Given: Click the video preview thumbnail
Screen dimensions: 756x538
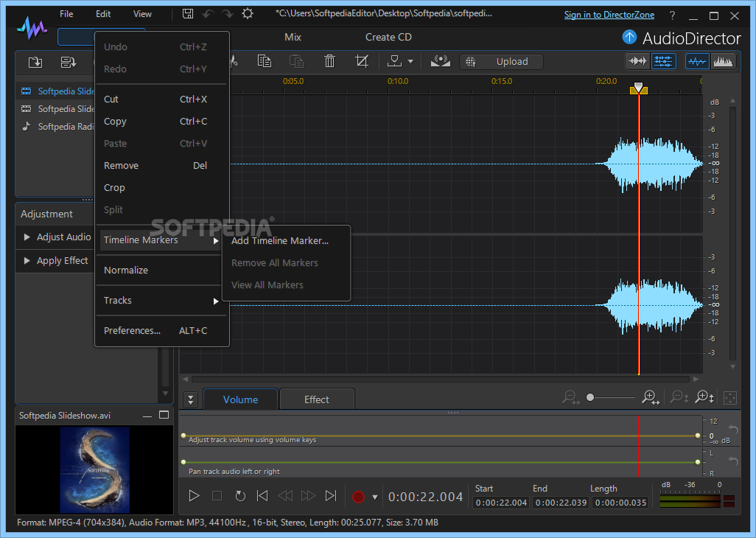Looking at the screenshot, I should click(x=94, y=470).
